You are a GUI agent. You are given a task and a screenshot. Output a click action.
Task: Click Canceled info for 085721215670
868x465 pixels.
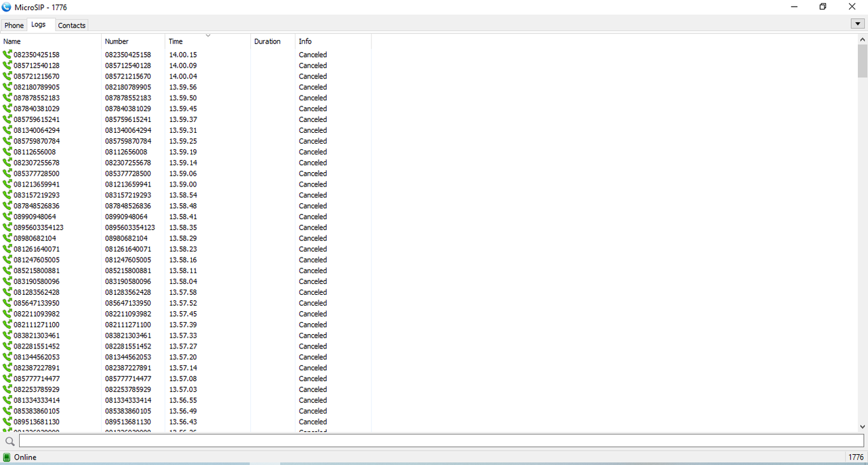point(313,77)
